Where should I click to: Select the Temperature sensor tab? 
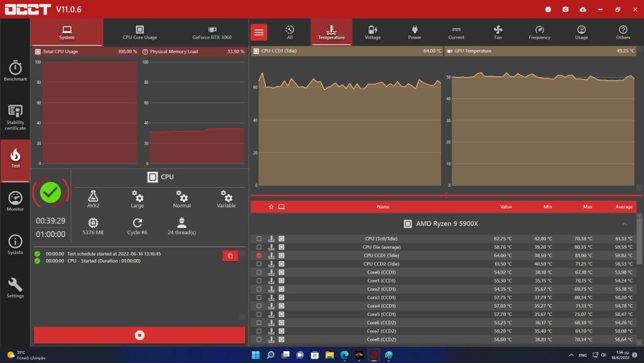tap(331, 32)
